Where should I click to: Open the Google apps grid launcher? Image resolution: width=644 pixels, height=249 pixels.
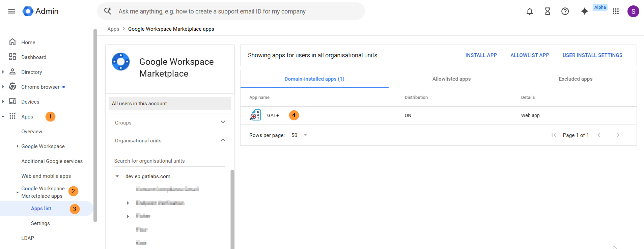pyautogui.click(x=616, y=11)
